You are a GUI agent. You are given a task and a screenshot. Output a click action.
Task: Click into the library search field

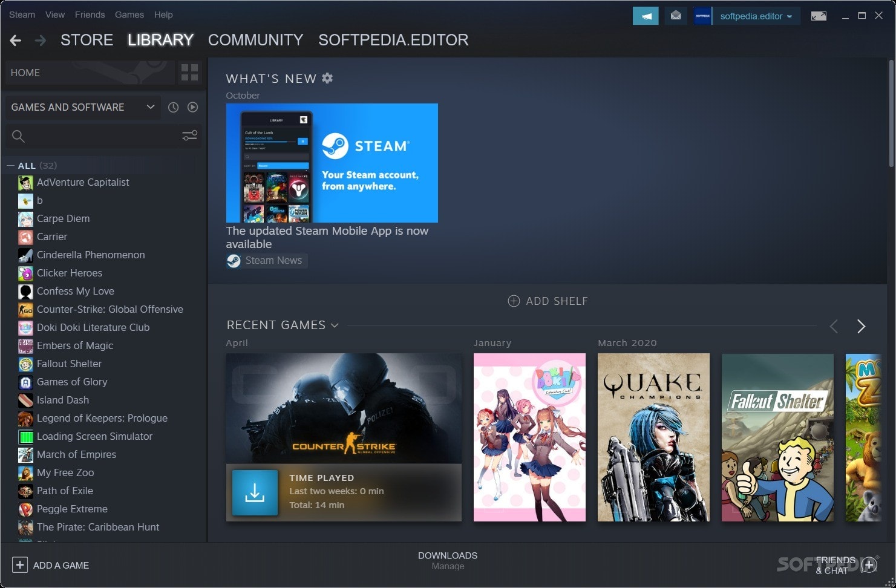click(x=103, y=136)
